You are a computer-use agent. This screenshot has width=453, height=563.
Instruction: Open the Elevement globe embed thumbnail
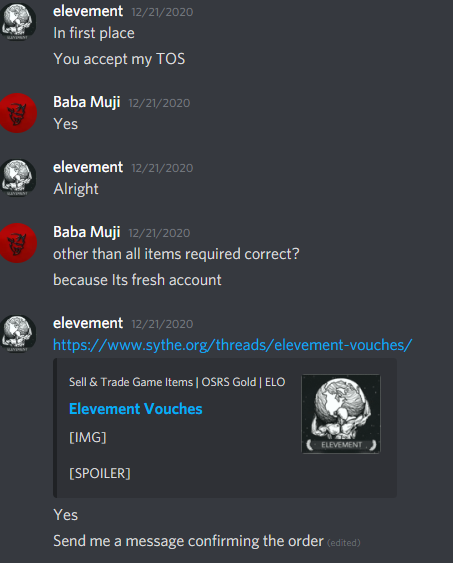tap(341, 414)
